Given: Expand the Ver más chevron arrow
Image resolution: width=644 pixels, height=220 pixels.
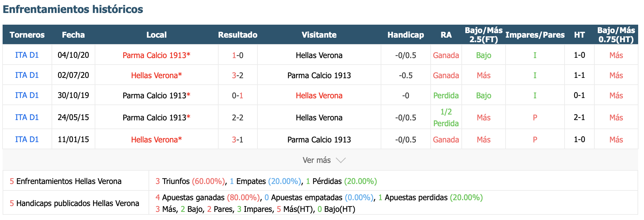Looking at the screenshot, I should click(341, 160).
